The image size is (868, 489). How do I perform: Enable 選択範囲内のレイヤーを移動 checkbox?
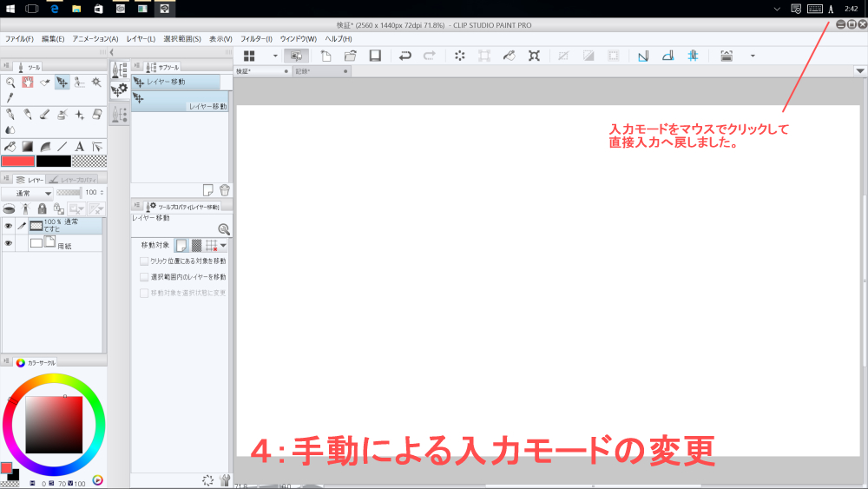pos(144,277)
